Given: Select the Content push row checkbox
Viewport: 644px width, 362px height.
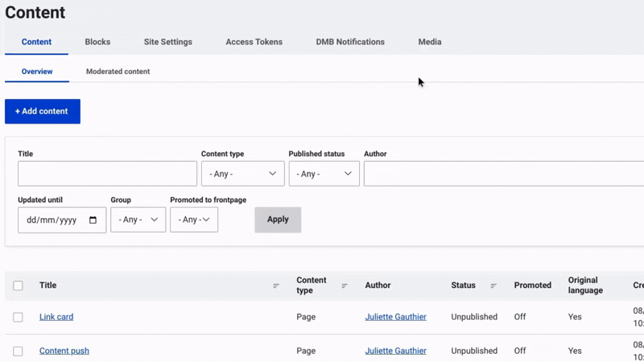Looking at the screenshot, I should pyautogui.click(x=18, y=352).
